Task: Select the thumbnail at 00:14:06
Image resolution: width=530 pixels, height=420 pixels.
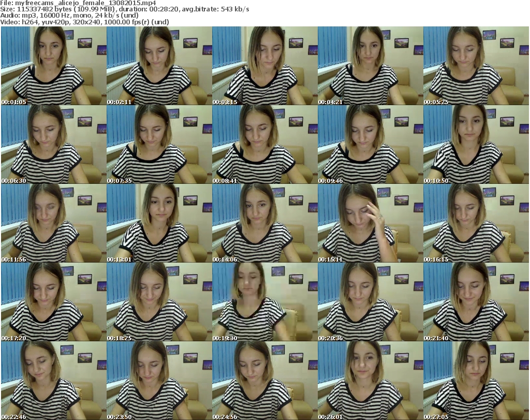Action: tap(265, 223)
